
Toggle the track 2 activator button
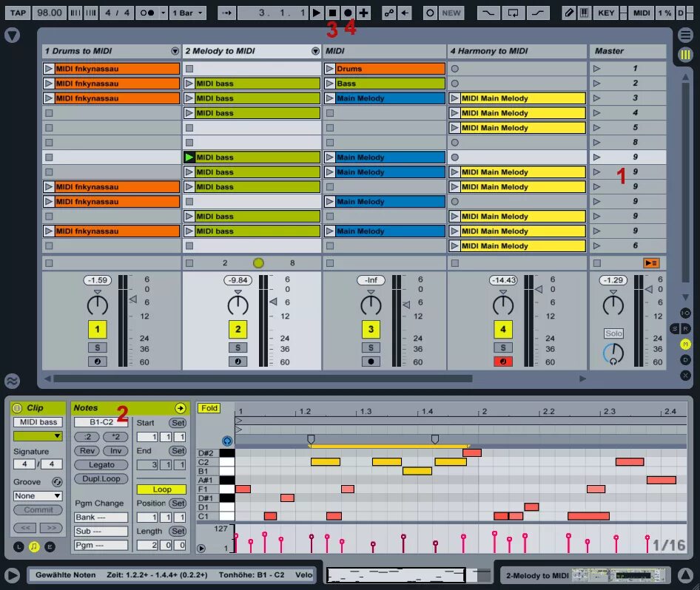(238, 330)
